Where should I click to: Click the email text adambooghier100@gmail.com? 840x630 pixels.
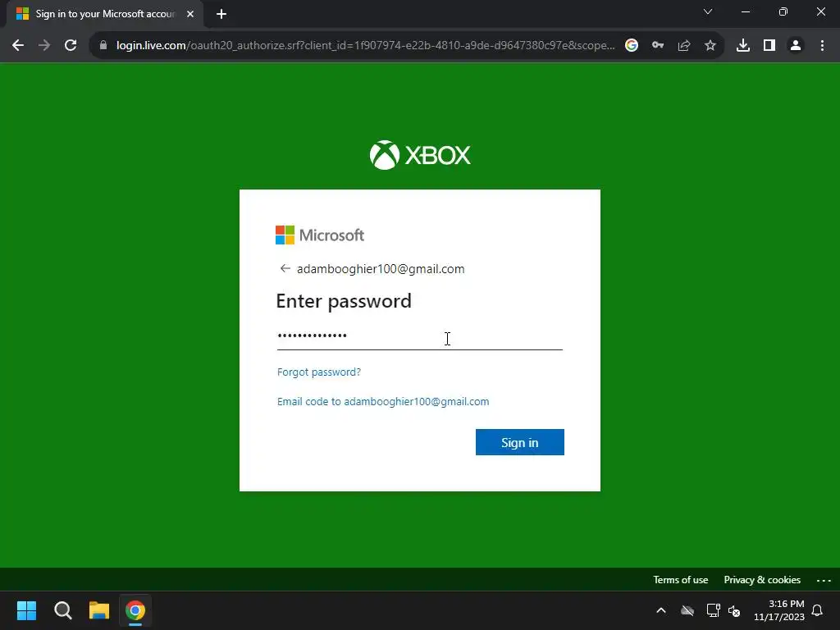(x=381, y=269)
